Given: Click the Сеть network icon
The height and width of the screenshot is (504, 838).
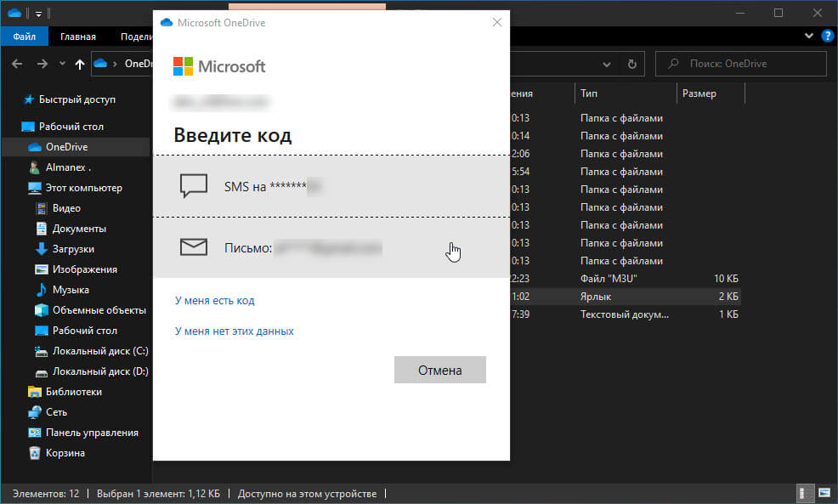Looking at the screenshot, I should point(35,412).
